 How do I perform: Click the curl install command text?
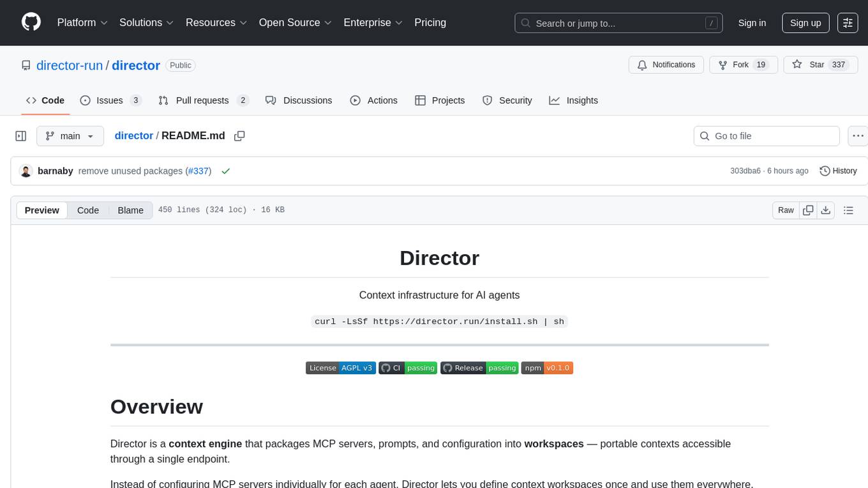pyautogui.click(x=439, y=321)
